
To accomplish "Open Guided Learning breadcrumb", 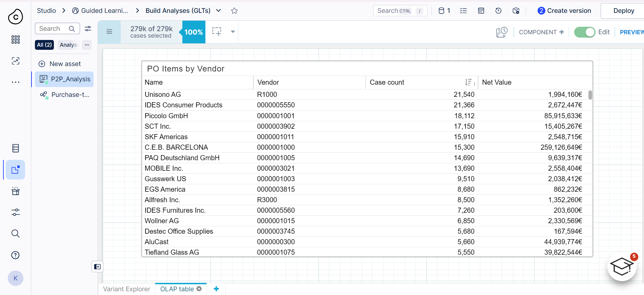I will click(100, 10).
